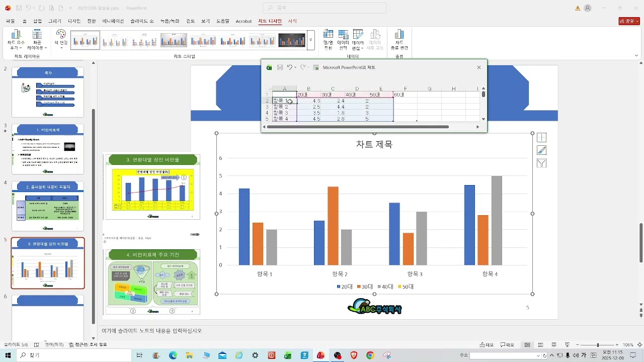Open the 빠른 레이아웃 gallery
644x362 pixels.
[37, 40]
